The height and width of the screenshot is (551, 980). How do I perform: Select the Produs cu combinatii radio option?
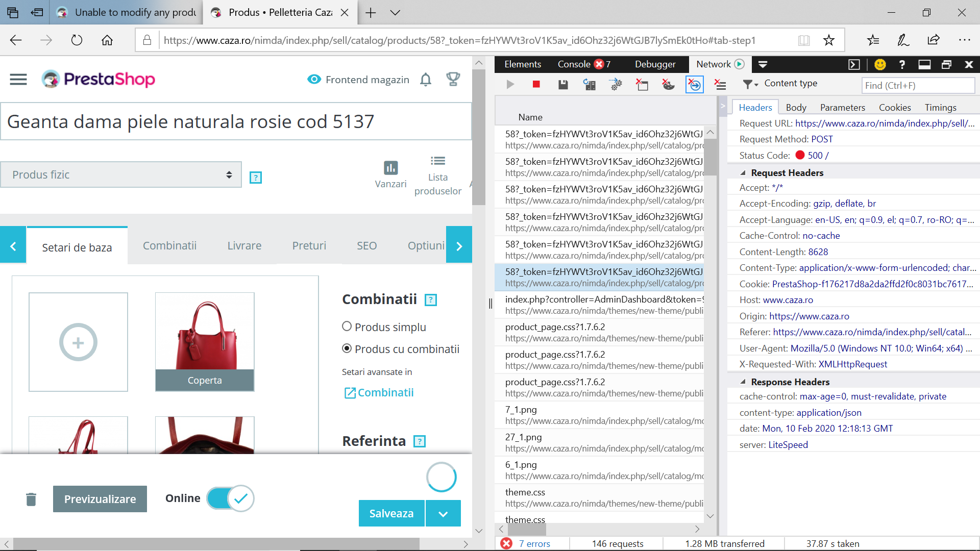click(x=347, y=348)
